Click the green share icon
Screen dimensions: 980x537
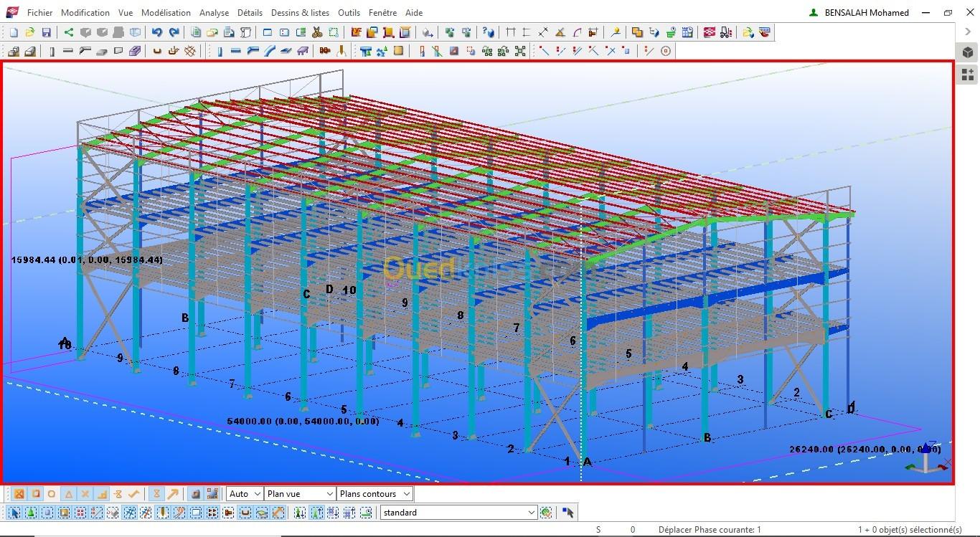coord(68,32)
